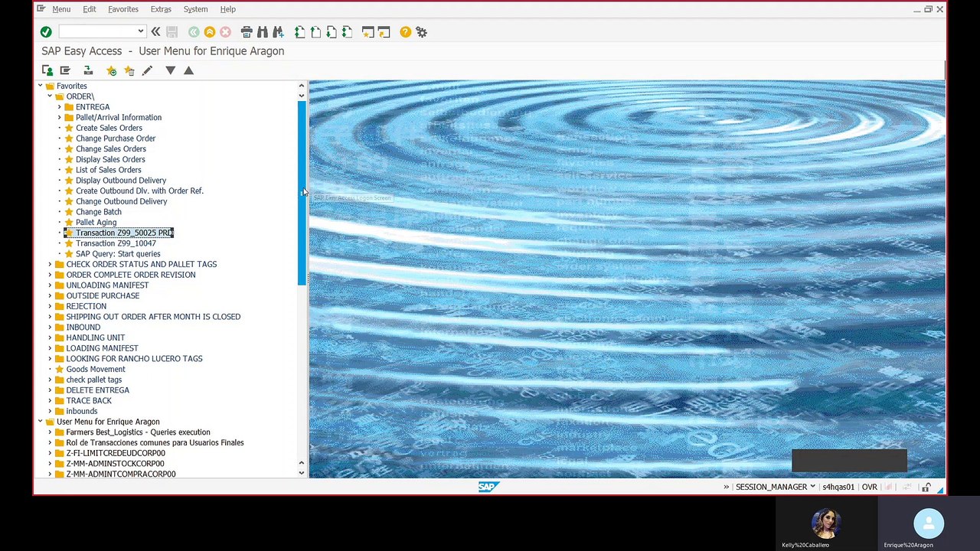Click the tree panel vertical scrollbar thumb
Viewport: 980px width, 551px height.
[x=302, y=191]
